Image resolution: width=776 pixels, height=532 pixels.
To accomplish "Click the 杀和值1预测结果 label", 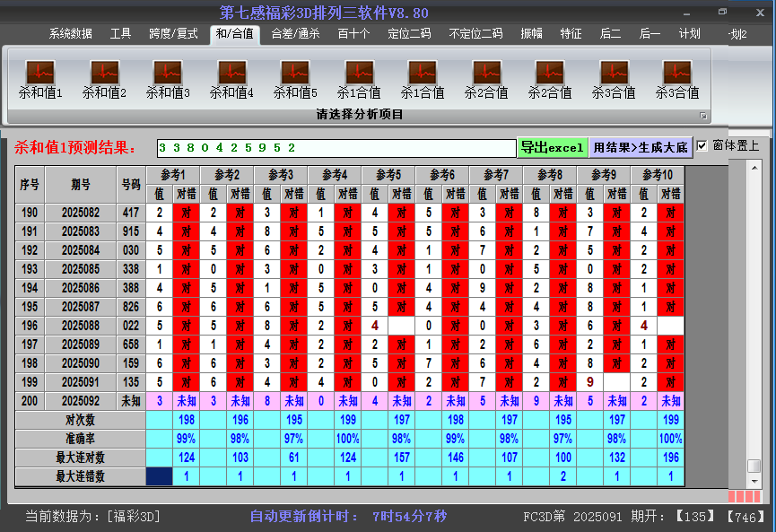I will [74, 147].
